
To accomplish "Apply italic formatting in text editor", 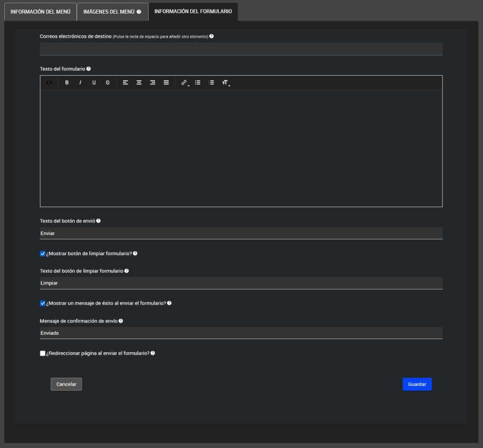I will pyautogui.click(x=80, y=83).
